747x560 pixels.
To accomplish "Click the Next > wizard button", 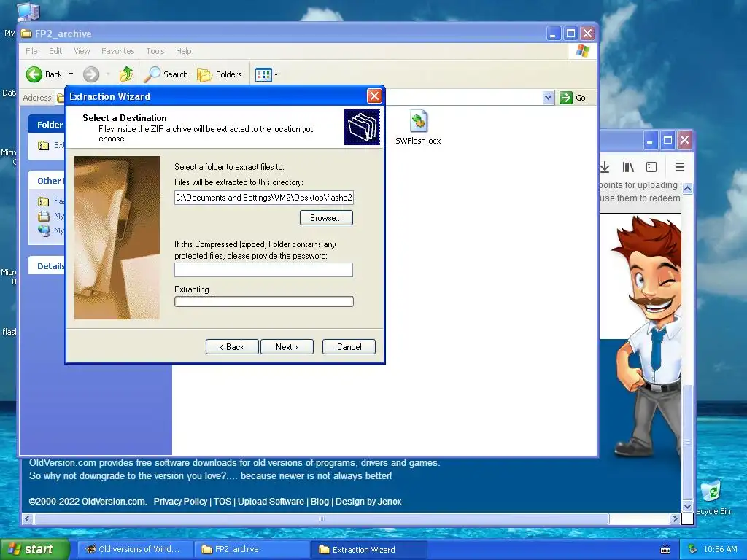I will [x=287, y=346].
